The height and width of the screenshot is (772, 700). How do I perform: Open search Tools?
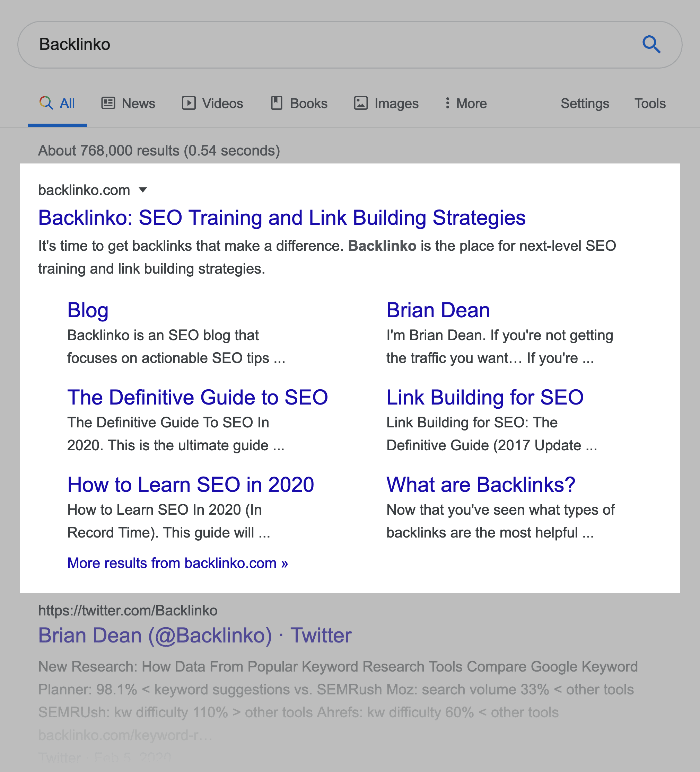(x=650, y=104)
